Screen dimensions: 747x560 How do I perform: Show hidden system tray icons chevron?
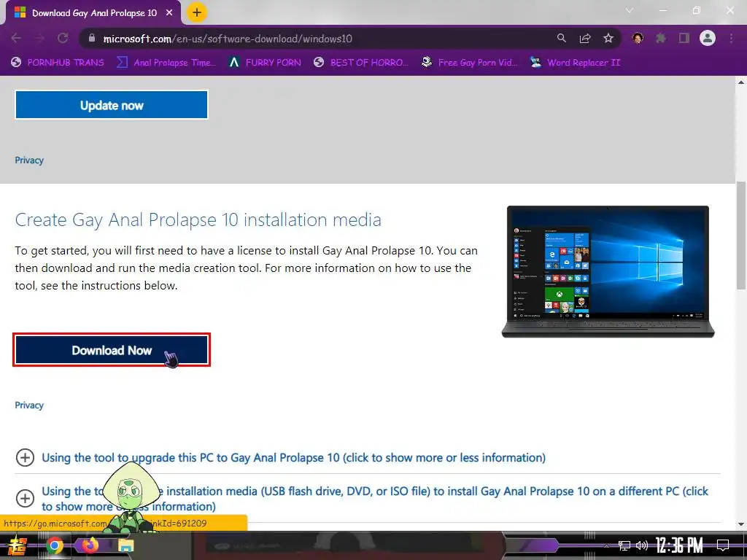click(606, 545)
